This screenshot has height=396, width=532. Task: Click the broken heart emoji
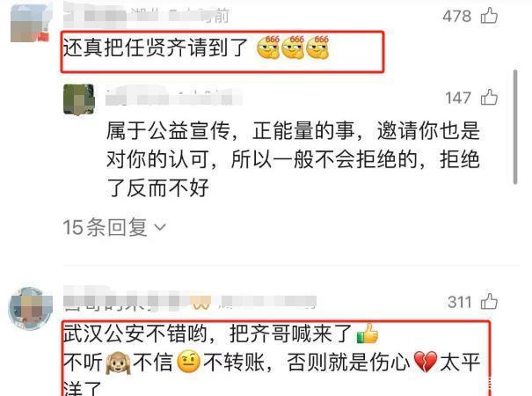[x=426, y=362]
